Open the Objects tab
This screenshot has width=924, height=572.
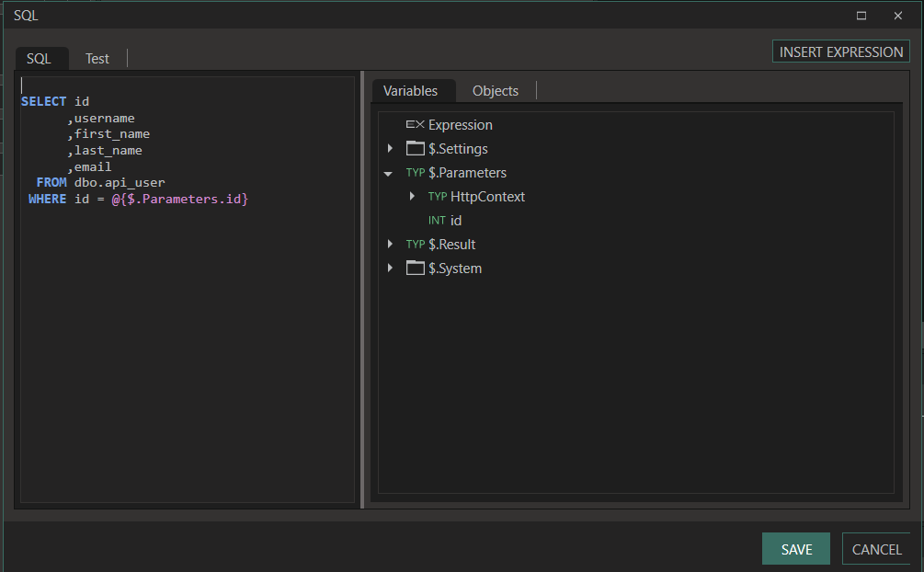[x=496, y=91]
